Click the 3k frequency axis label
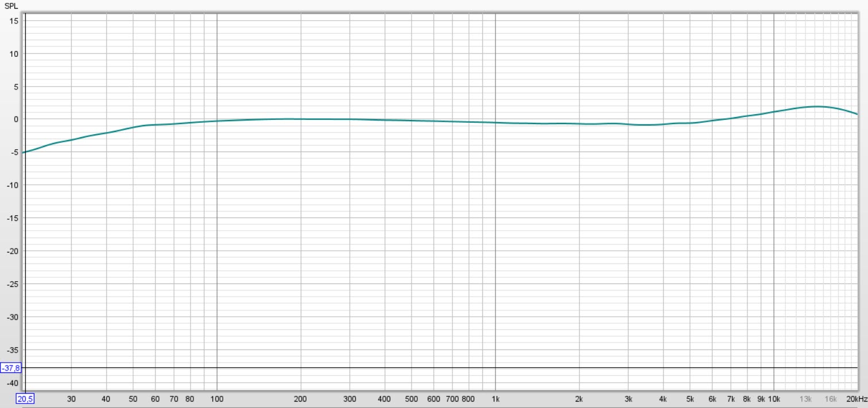868x408 pixels. 629,399
